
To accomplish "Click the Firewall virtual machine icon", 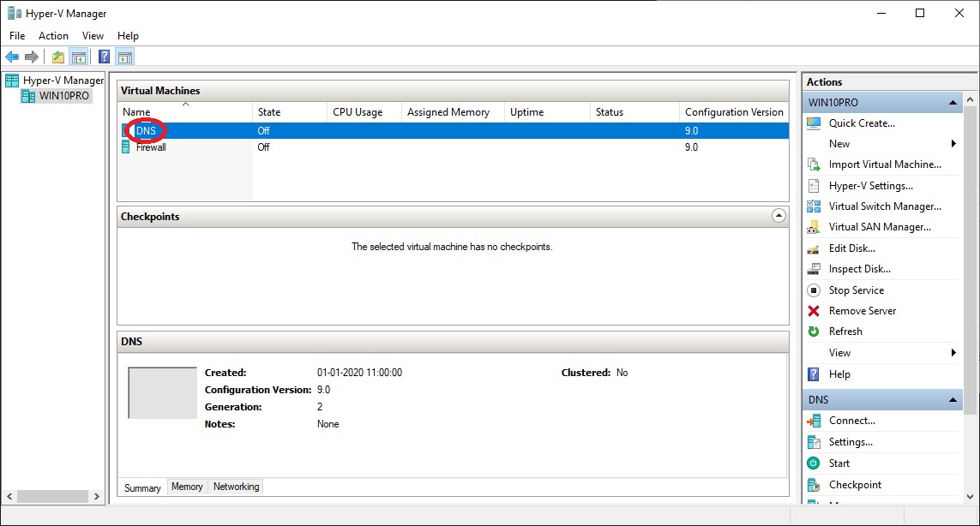I will [x=126, y=147].
